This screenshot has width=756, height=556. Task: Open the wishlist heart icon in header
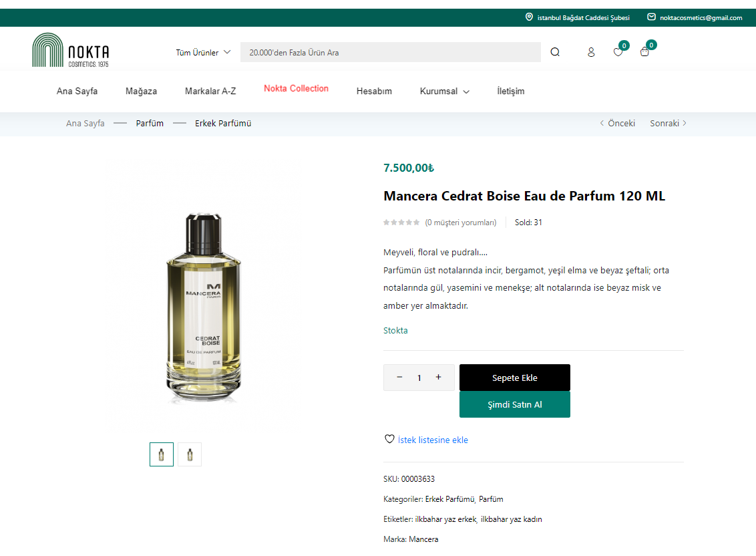618,52
